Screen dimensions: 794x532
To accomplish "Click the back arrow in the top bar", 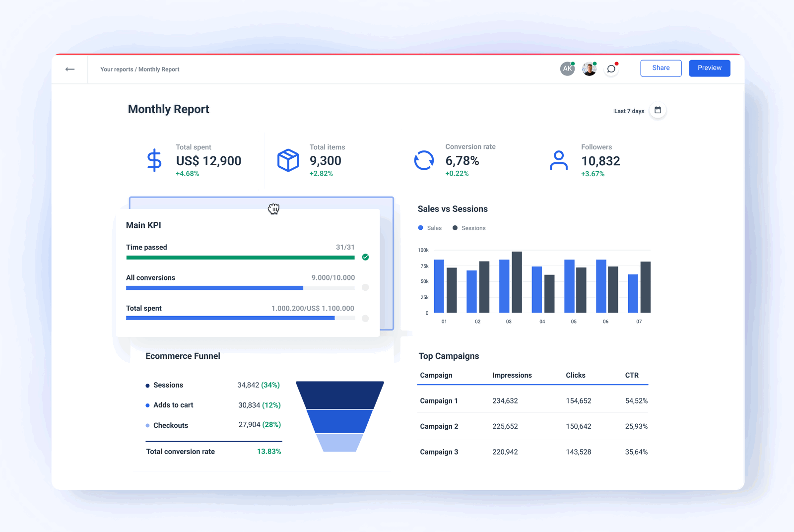I will tap(70, 69).
